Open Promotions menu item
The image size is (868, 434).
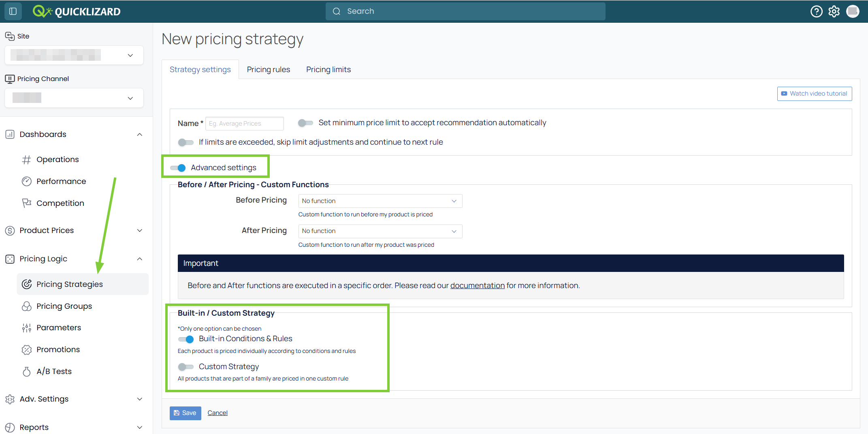click(82, 349)
